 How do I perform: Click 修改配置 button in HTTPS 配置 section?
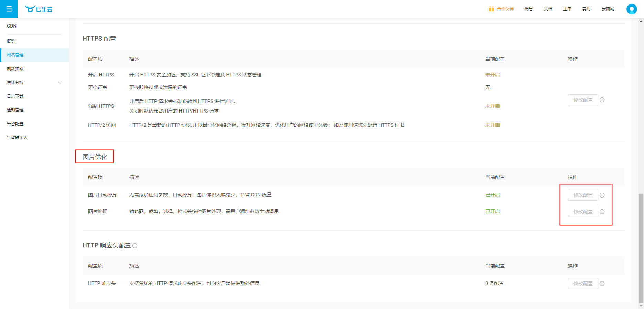pyautogui.click(x=583, y=100)
